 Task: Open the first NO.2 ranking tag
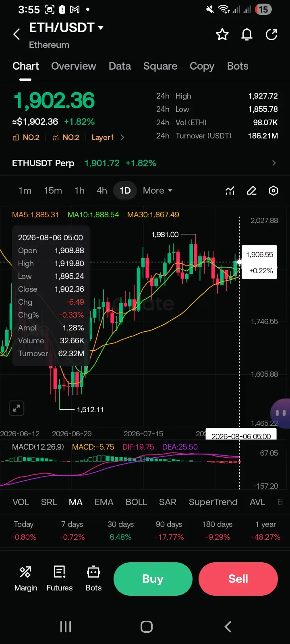click(26, 137)
